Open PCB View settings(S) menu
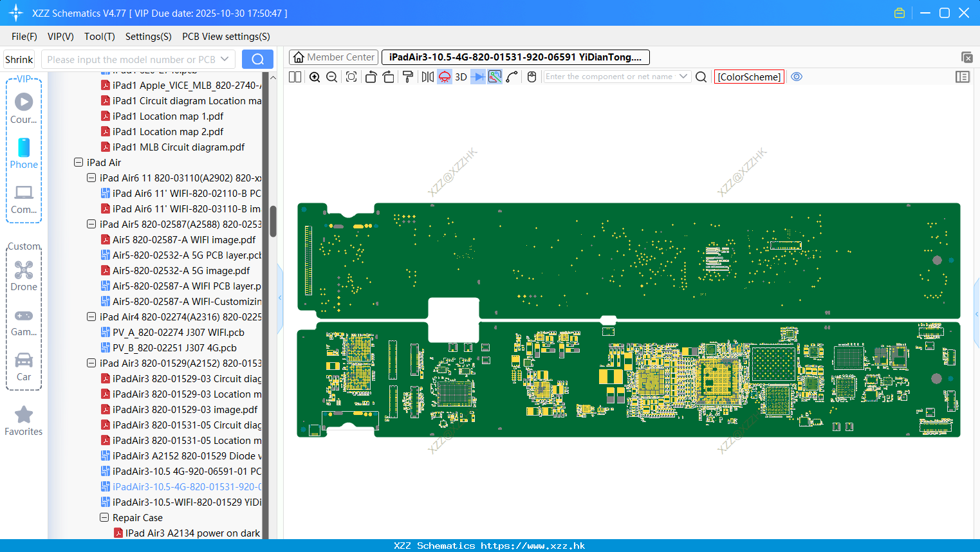Image resolution: width=980 pixels, height=552 pixels. click(226, 37)
